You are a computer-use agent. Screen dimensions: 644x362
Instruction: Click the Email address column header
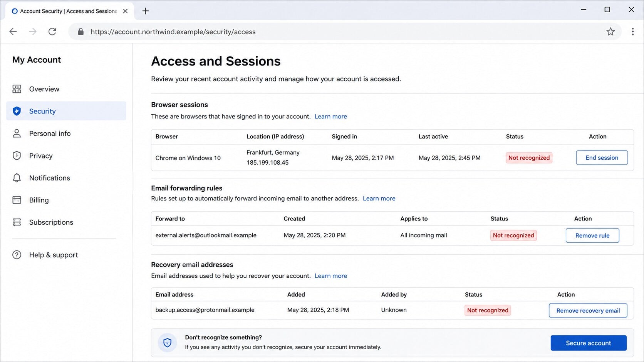[174, 295]
